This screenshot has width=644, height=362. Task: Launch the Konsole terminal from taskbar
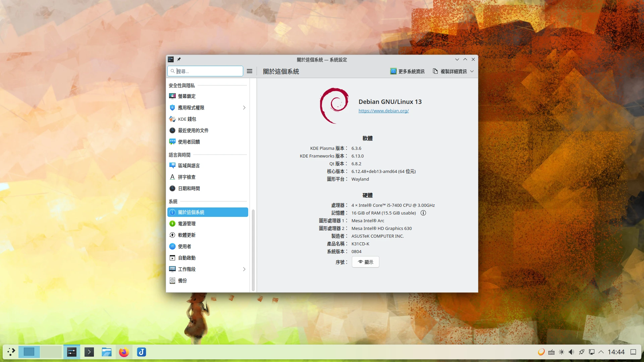(89, 352)
